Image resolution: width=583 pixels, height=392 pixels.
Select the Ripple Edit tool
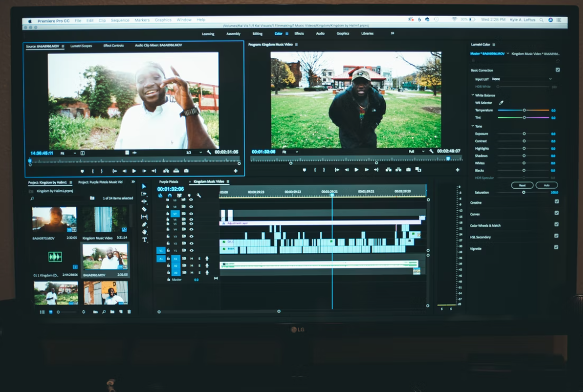coord(144,201)
